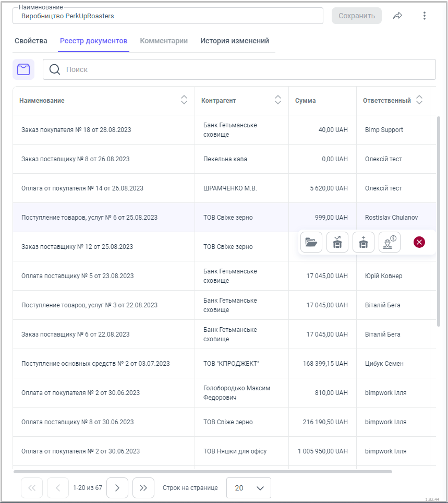This screenshot has height=503, width=448.
Task: Jump to the last page of documents
Action: pos(143,488)
